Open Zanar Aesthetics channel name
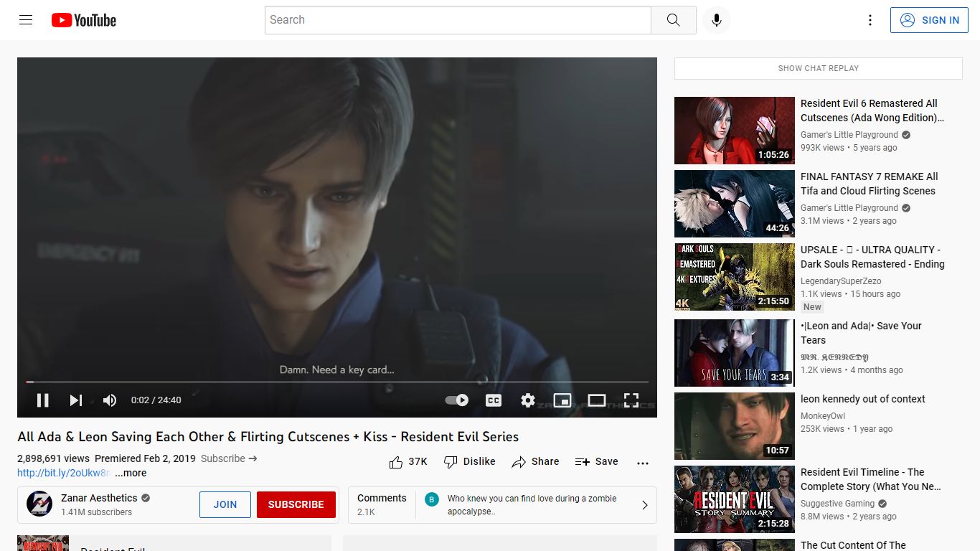980x551 pixels. (99, 498)
